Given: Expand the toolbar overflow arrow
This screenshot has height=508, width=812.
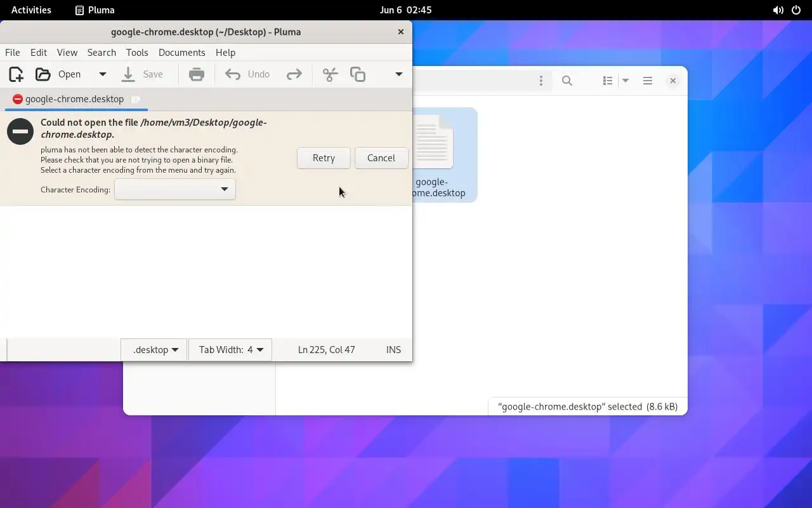Looking at the screenshot, I should (399, 74).
